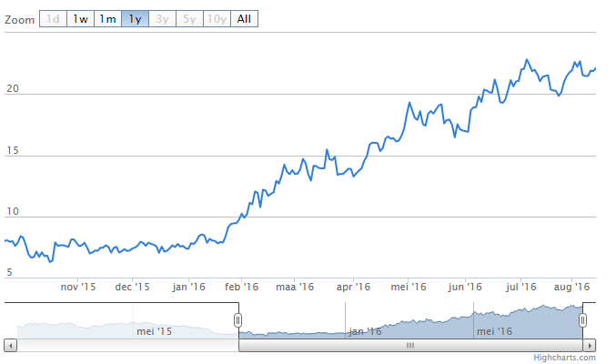This screenshot has height=364, width=616.
Task: Choose the active 1y zoom button
Action: point(135,18)
